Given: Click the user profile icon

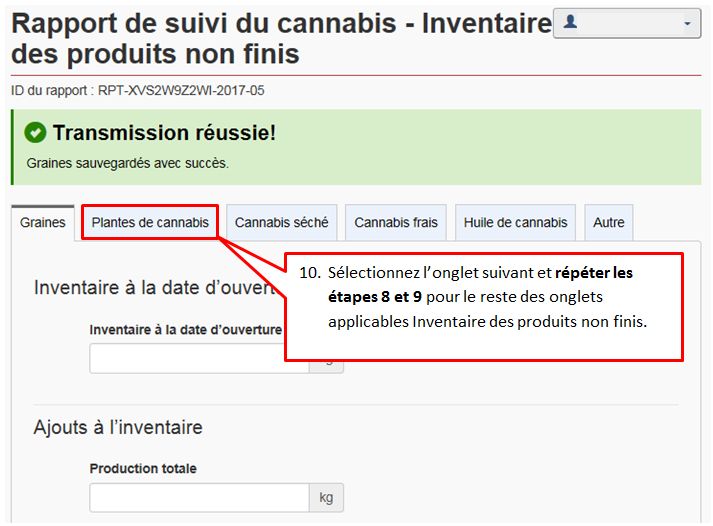Looking at the screenshot, I should coord(571,21).
